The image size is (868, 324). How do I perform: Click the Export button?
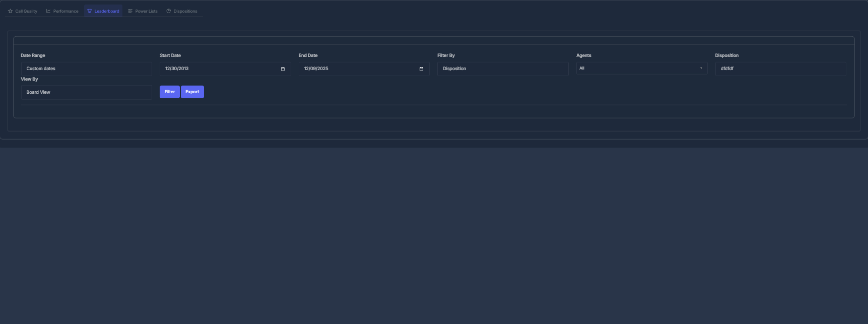pos(192,92)
